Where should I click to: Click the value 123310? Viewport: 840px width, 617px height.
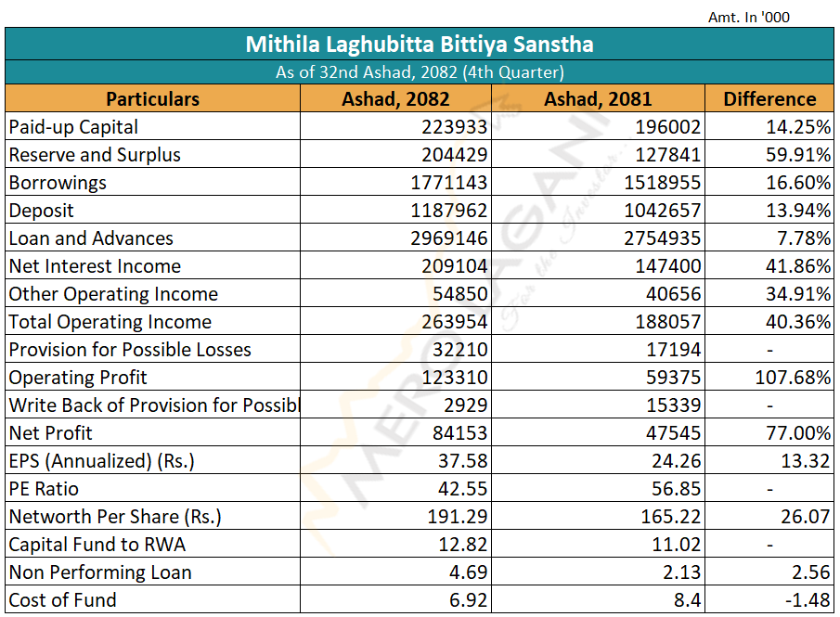454,379
